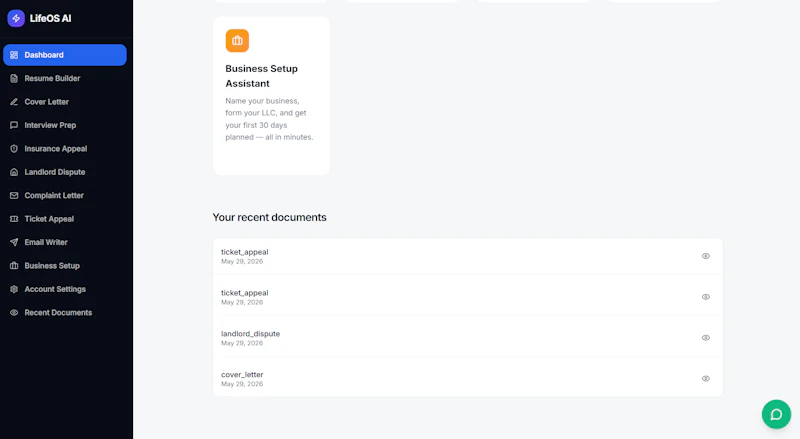The image size is (800, 439).
Task: Open the second ticket_appeal document name
Action: (244, 293)
